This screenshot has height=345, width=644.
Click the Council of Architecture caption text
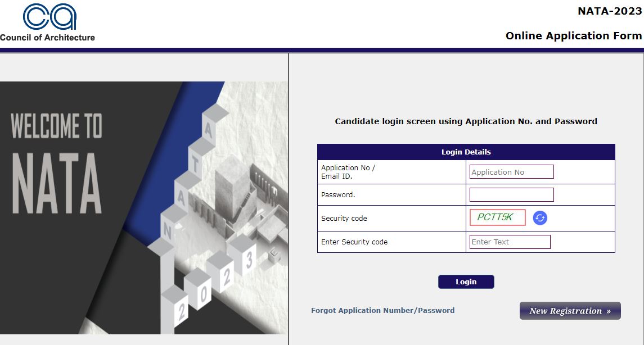(47, 38)
